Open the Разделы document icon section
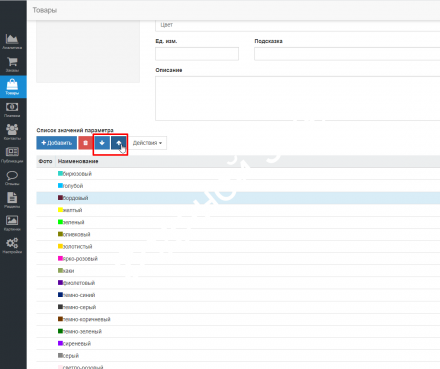This screenshot has height=369, width=440. pos(12,200)
